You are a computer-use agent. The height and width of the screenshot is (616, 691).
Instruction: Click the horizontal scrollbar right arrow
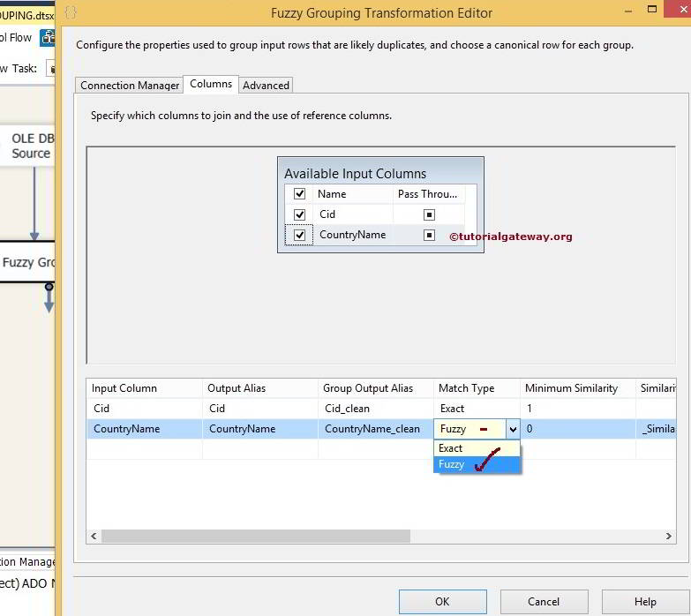pyautogui.click(x=669, y=537)
